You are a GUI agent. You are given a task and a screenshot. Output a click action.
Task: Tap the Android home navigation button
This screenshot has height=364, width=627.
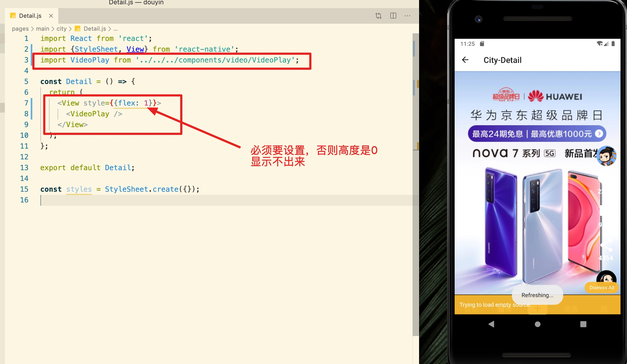pyautogui.click(x=538, y=324)
